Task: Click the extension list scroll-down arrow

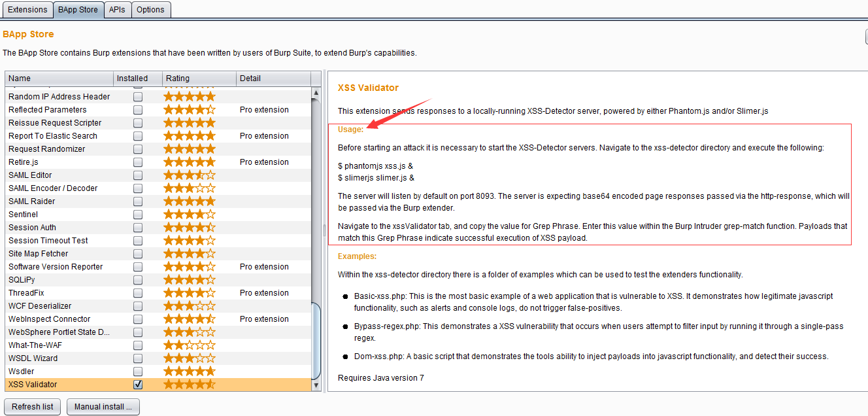Action: [316, 385]
